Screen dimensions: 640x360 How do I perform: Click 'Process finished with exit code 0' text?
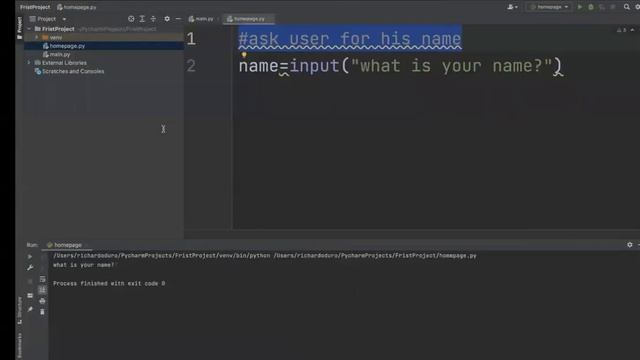pos(109,283)
